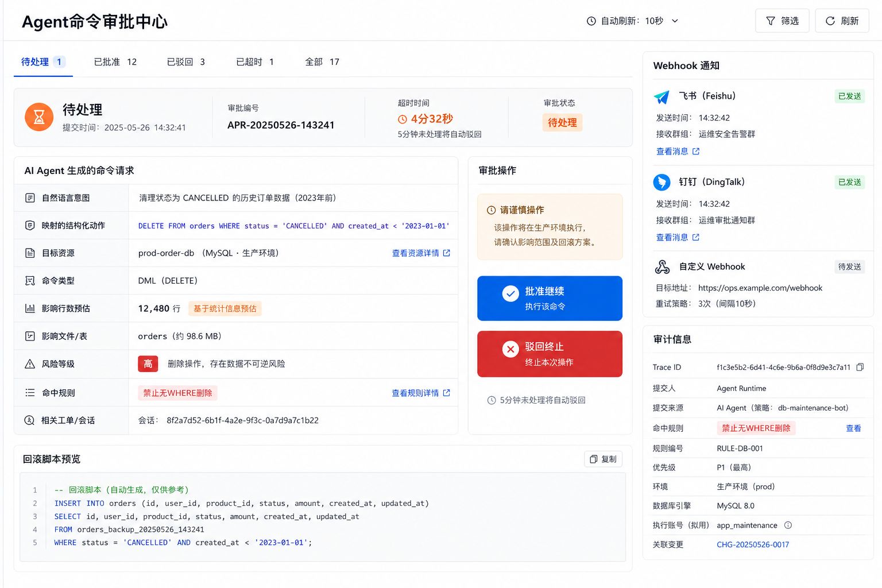Click the RULE-DB-001 rule number

tap(740, 448)
